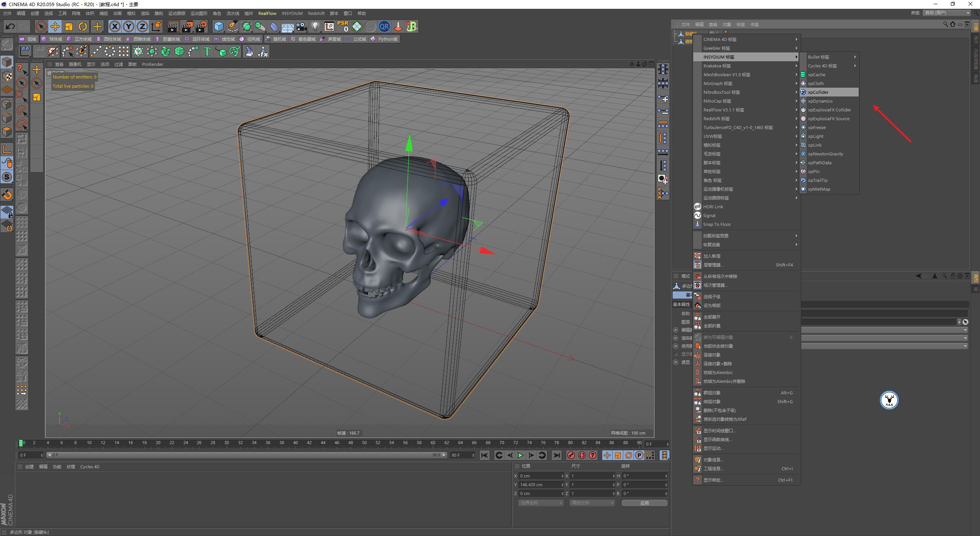Viewport: 980px width, 536px height.
Task: Click the Cube primitive icon
Action: point(219,26)
